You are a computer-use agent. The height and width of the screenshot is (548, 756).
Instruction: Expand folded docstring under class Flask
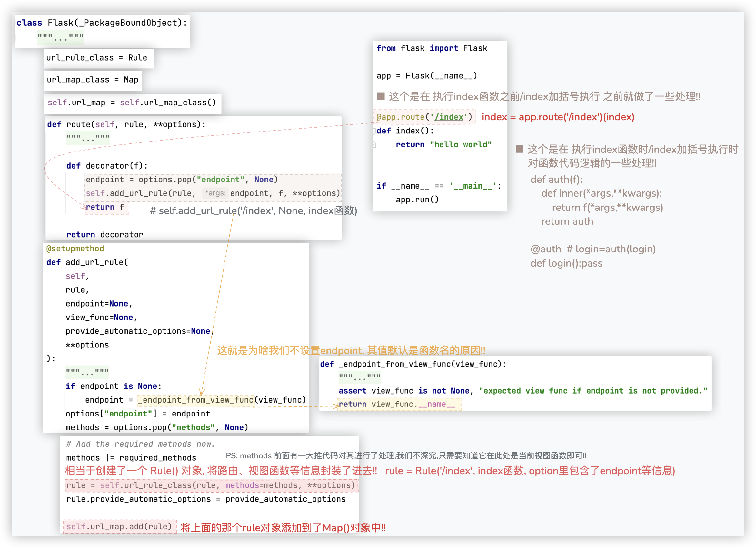(x=60, y=37)
